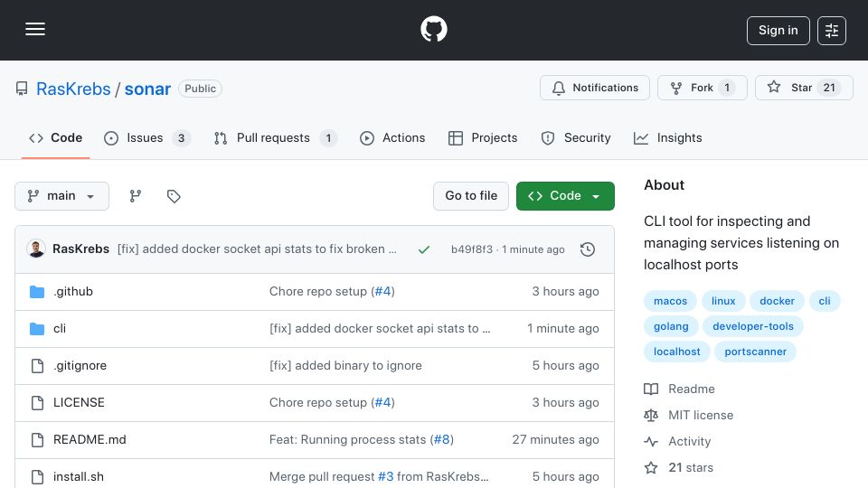Select the developer-tools topic tag
Screen dimensions: 868x488
tap(753, 326)
